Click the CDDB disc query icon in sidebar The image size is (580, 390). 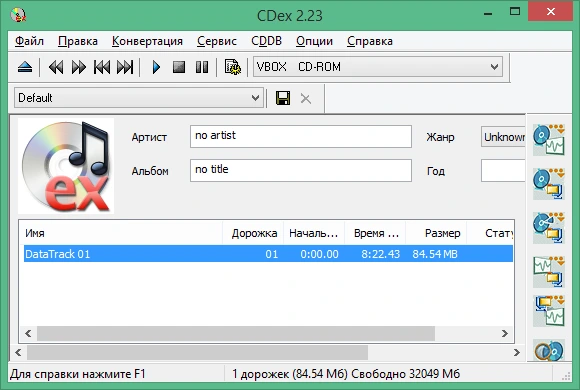(x=549, y=350)
